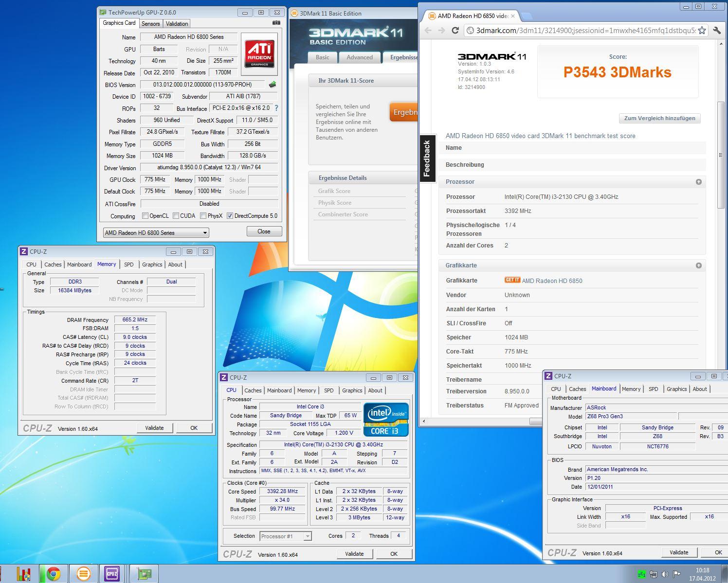Click Chrome forward arrow
The width and height of the screenshot is (728, 583).
[441, 30]
